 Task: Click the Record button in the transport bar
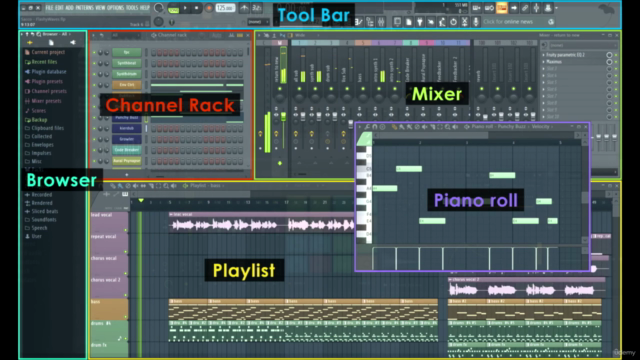(x=209, y=8)
